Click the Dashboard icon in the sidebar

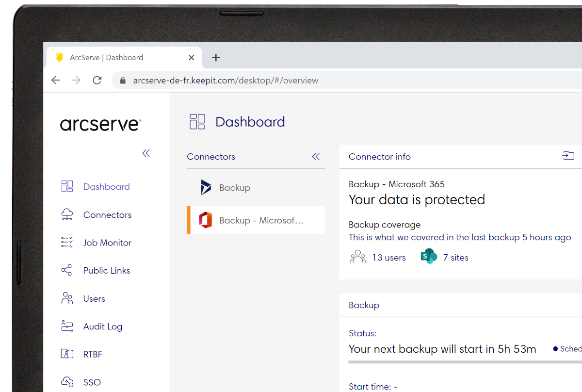67,186
